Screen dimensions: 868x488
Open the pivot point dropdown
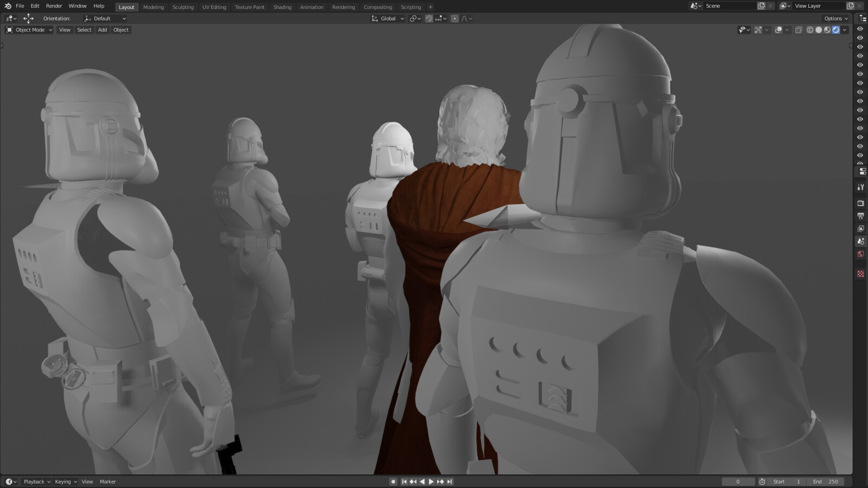point(415,18)
